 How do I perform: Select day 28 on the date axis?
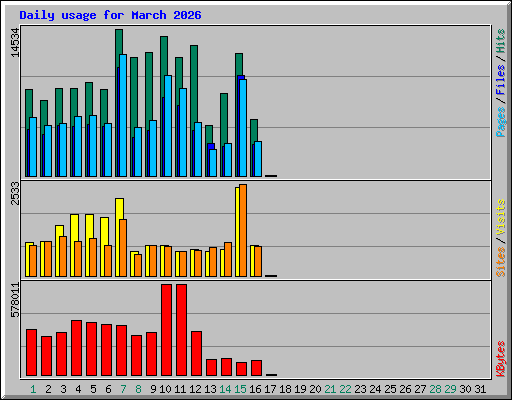(x=435, y=389)
